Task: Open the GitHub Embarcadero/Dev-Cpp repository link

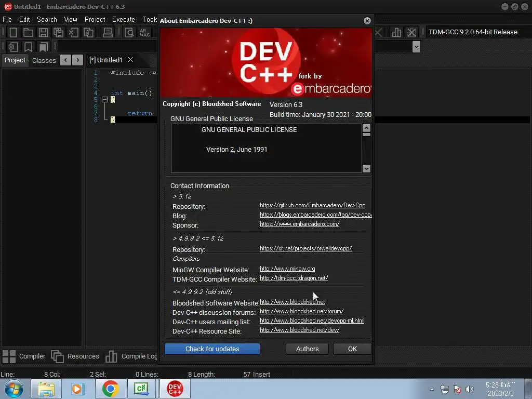Action: pyautogui.click(x=312, y=205)
